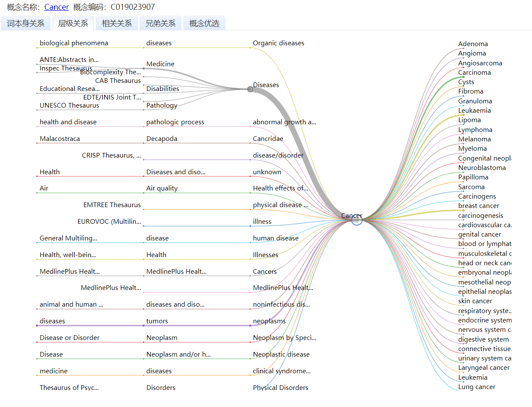The height and width of the screenshot is (407, 532).
Task: Select the Malacostraca node
Action: click(60, 139)
